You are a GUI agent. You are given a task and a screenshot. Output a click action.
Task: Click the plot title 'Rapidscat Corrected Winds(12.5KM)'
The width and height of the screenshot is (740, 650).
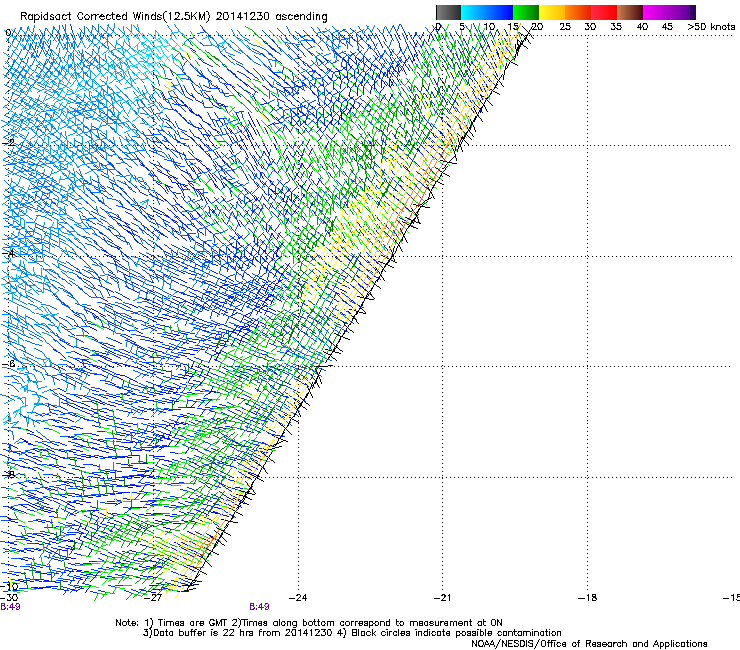pyautogui.click(x=115, y=16)
